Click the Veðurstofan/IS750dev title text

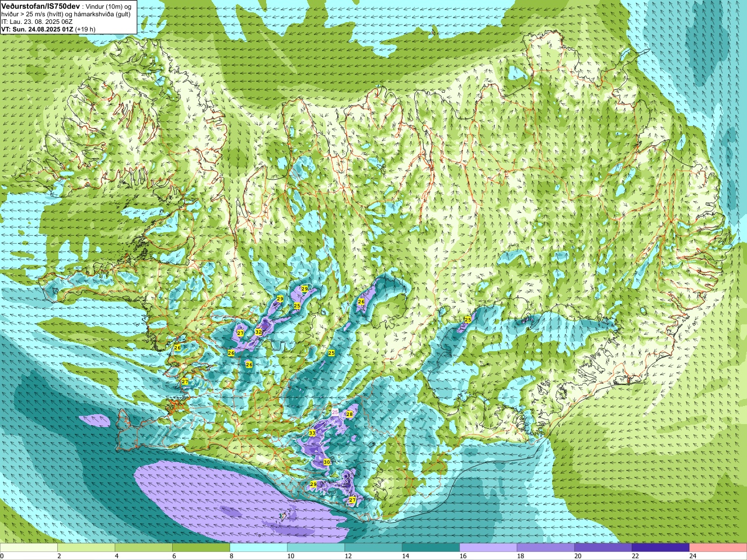(40, 5)
